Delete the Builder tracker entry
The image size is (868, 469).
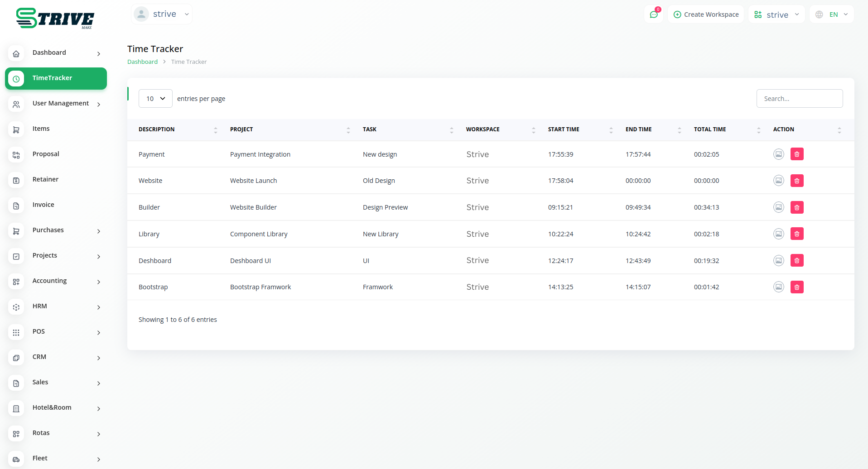[x=797, y=207]
